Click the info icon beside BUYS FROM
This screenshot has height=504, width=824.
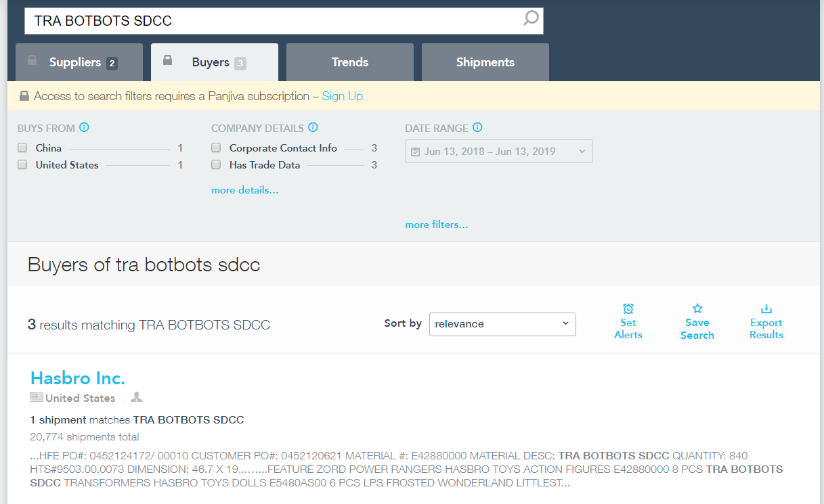84,127
